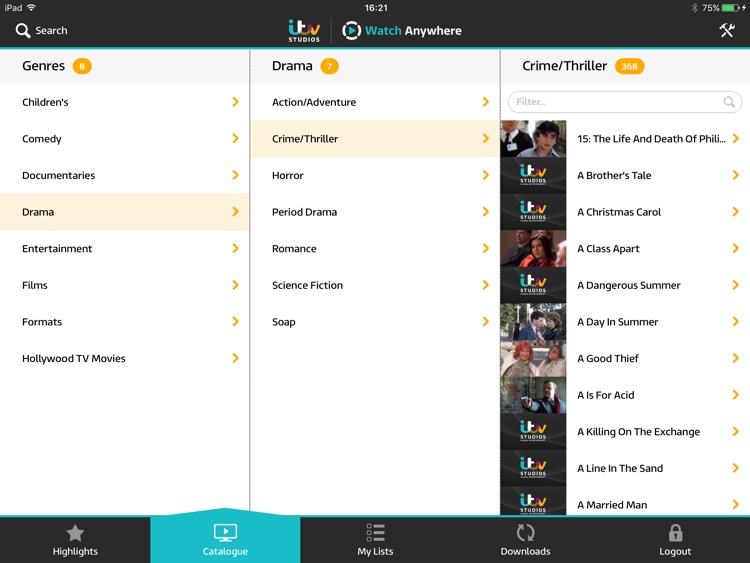Open Action/Adventure subgenre

pos(375,102)
